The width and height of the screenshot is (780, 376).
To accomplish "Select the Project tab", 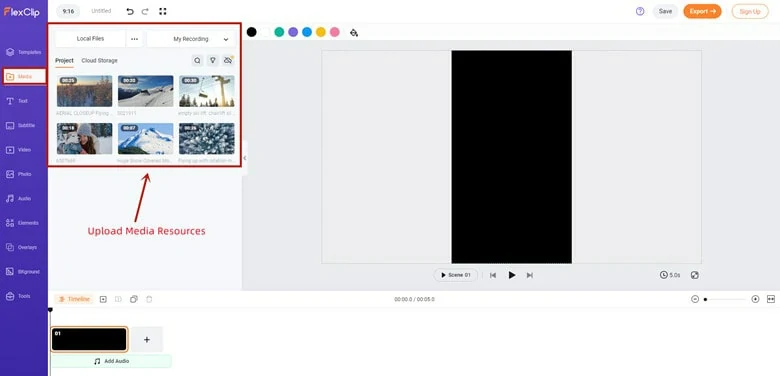I will click(64, 60).
